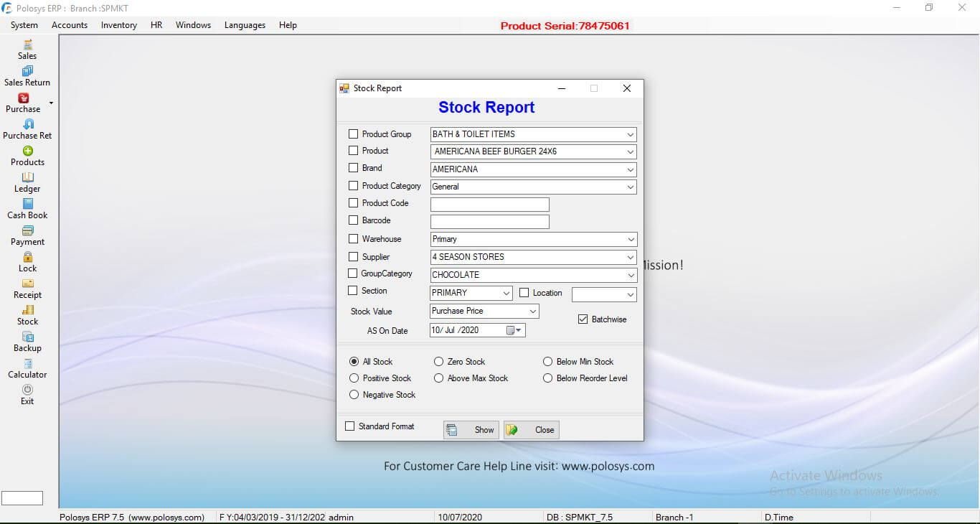
Task: Select the Zero Stock option
Action: coord(438,362)
